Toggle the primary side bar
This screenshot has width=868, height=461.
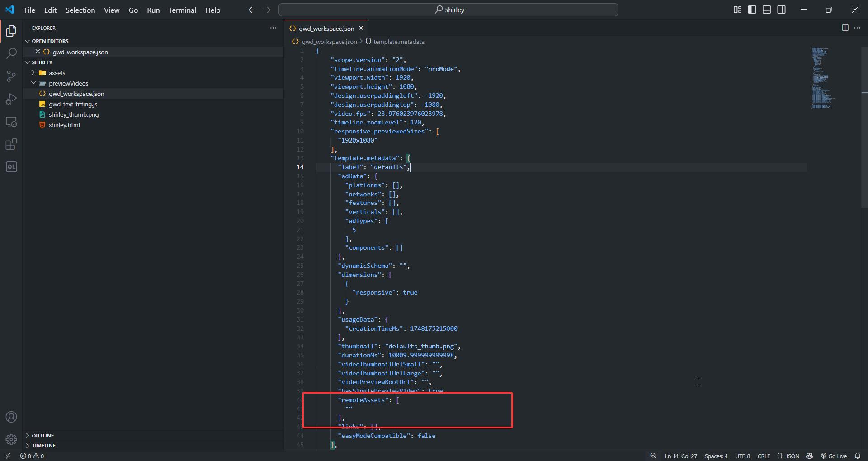click(x=752, y=10)
